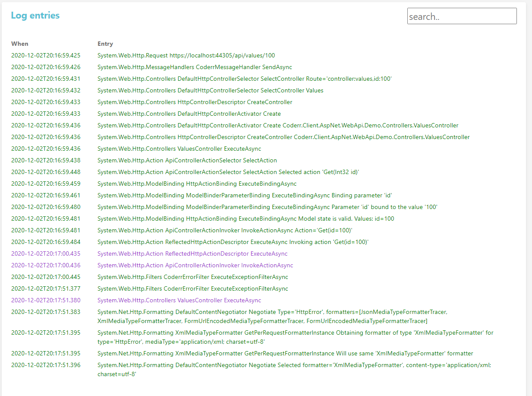Click the search input field
The image size is (532, 396).
(x=462, y=16)
